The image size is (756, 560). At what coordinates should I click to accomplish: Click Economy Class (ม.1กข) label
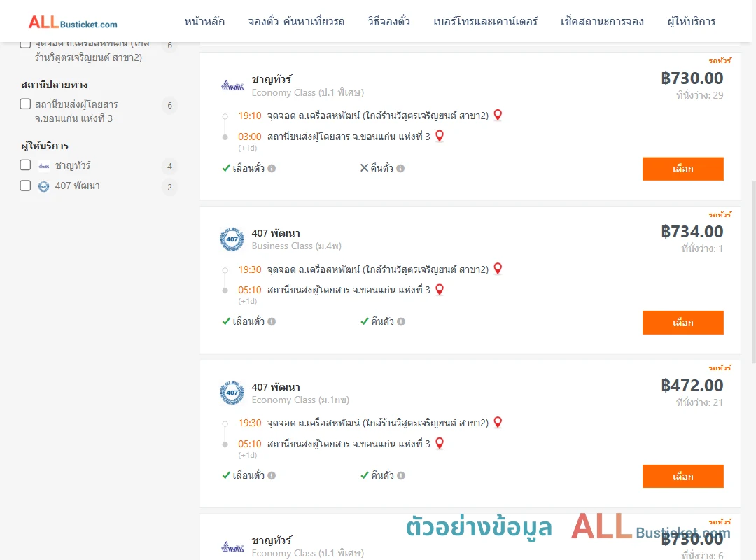[300, 400]
